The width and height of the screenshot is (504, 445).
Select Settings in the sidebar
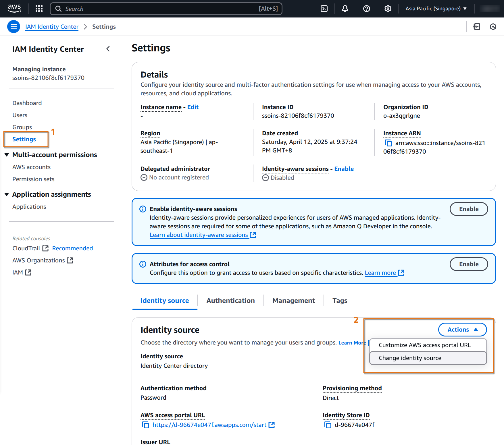24,139
